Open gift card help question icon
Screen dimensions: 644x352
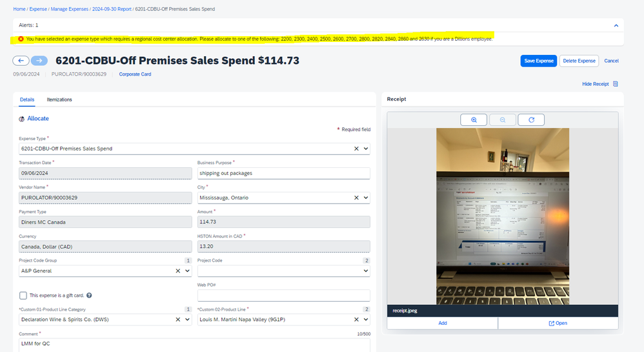[x=89, y=295]
